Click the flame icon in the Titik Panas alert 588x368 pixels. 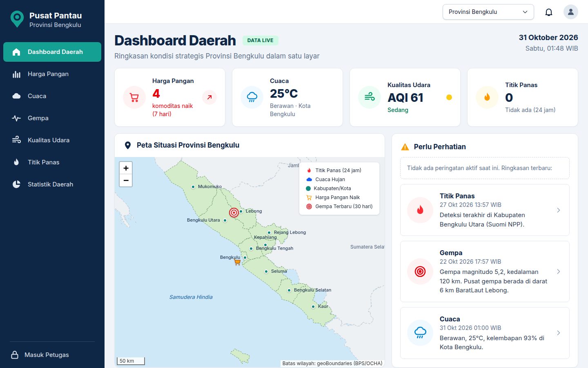click(x=420, y=210)
